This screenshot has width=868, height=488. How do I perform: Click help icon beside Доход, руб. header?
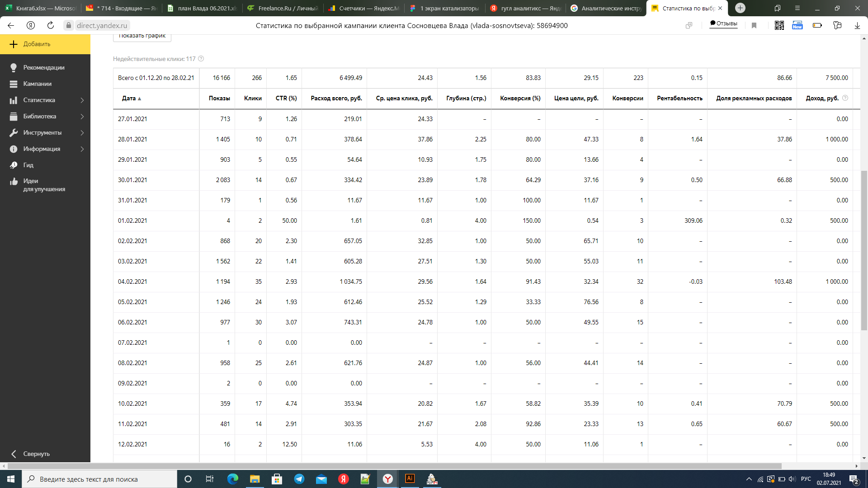(x=845, y=98)
